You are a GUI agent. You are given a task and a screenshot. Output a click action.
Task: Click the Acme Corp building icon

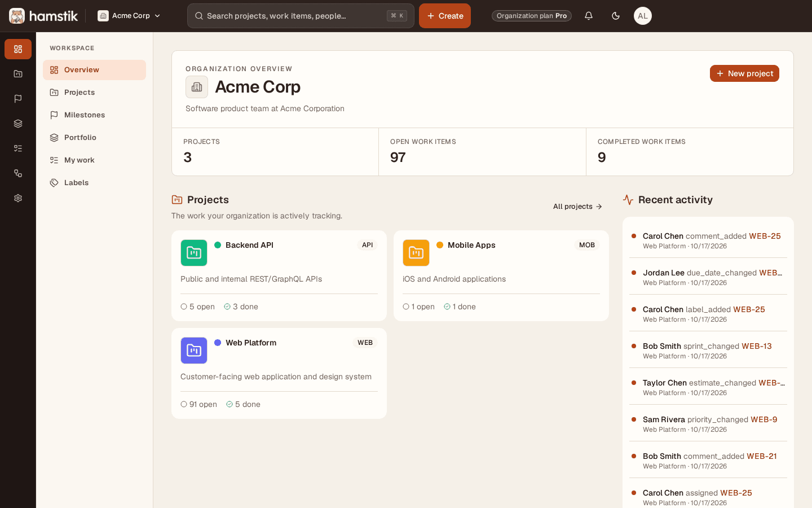197,87
